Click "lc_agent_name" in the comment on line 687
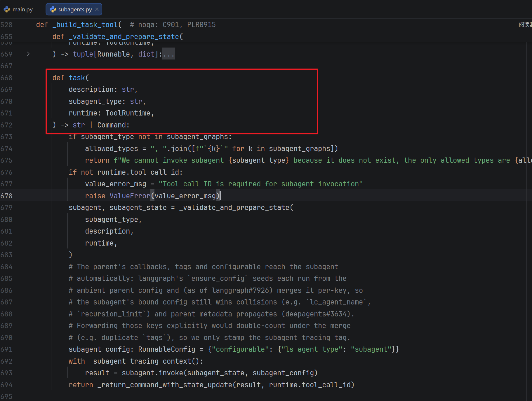This screenshot has height=401, width=532. (x=336, y=302)
